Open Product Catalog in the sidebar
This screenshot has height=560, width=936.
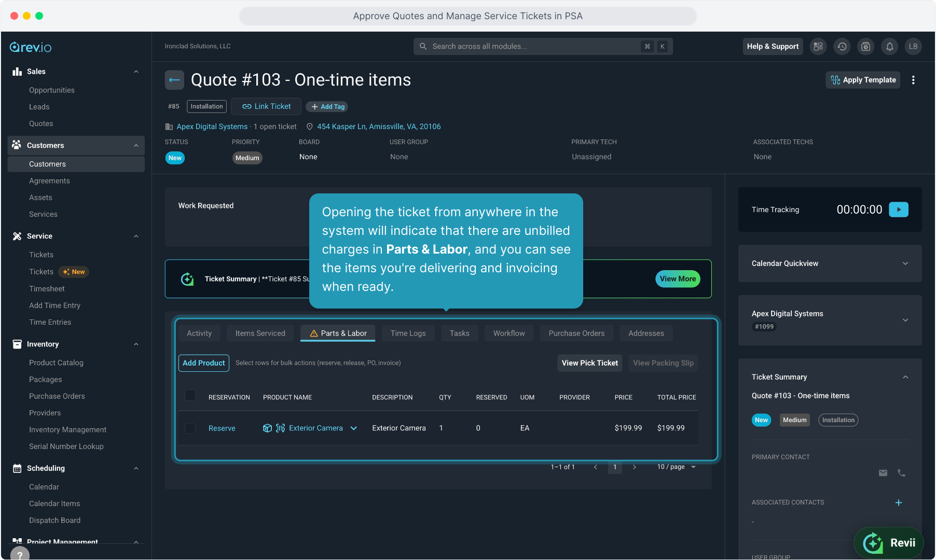coord(56,363)
